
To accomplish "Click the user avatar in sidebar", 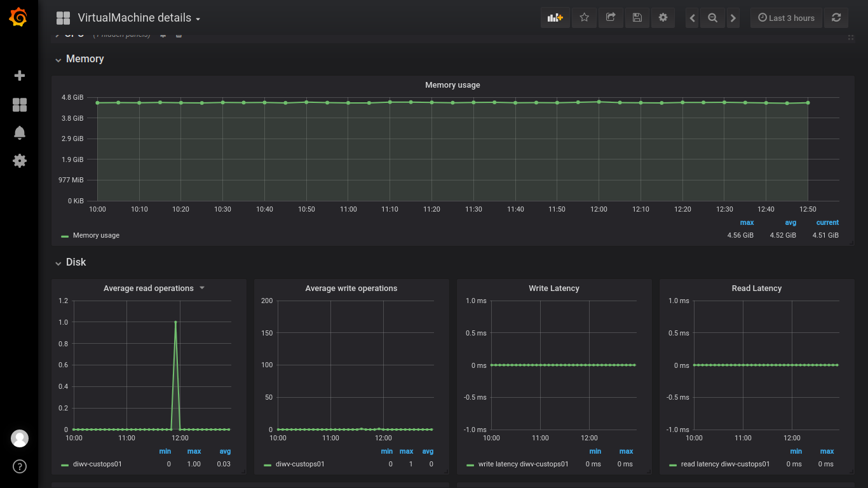I will (x=20, y=438).
